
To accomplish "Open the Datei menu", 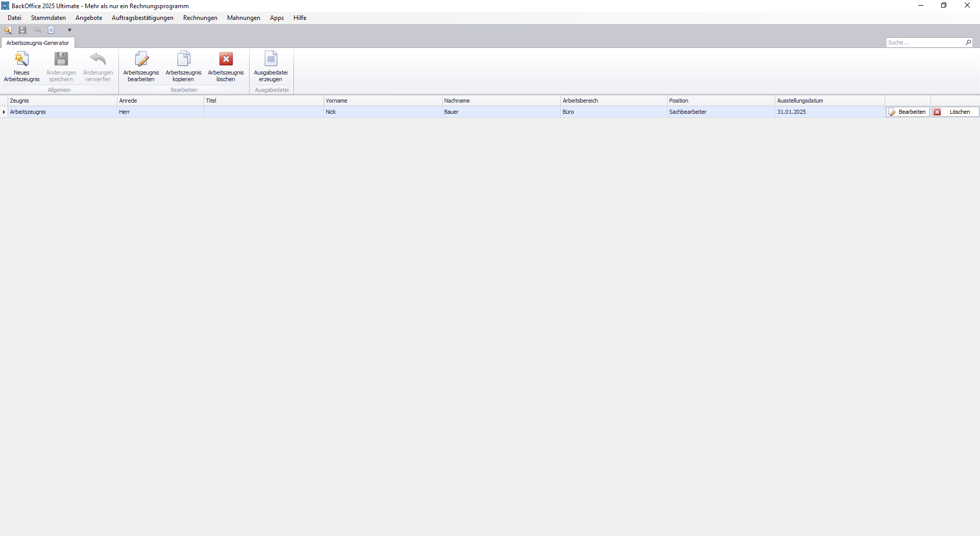I will click(14, 18).
